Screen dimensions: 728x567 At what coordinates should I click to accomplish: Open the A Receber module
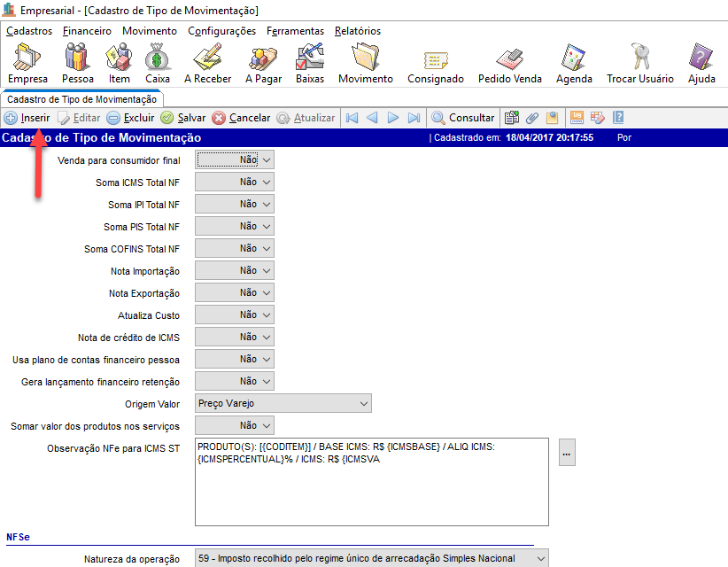click(x=207, y=62)
